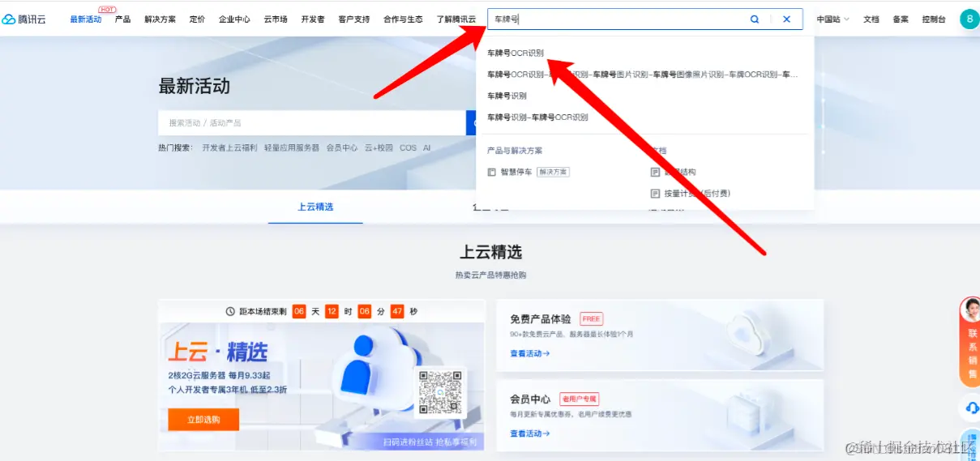Select the 车牌号OCR识别 suggestion

[x=516, y=53]
